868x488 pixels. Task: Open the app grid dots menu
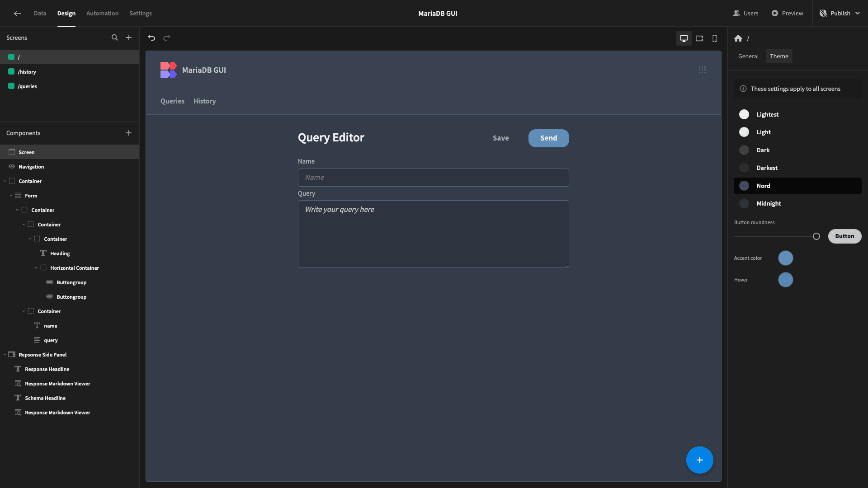click(x=702, y=70)
